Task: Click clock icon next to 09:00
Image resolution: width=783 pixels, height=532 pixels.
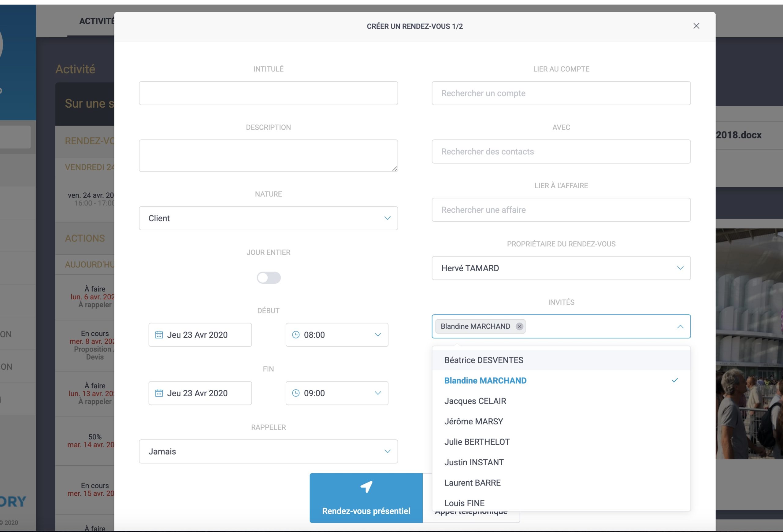Action: pyautogui.click(x=295, y=393)
